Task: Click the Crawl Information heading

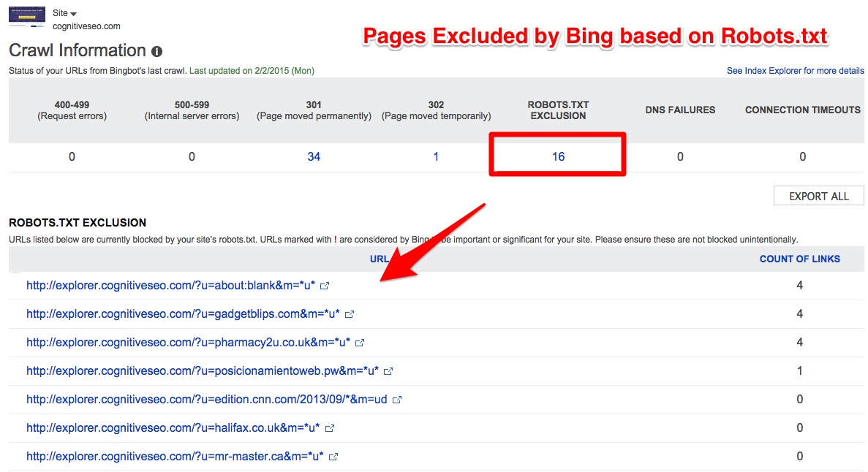Action: pos(78,50)
